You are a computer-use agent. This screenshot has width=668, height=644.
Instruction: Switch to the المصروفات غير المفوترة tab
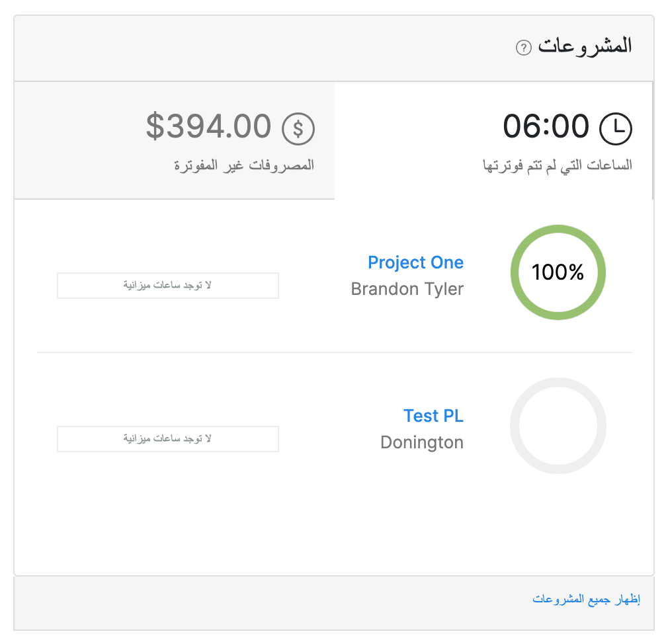tap(244, 165)
